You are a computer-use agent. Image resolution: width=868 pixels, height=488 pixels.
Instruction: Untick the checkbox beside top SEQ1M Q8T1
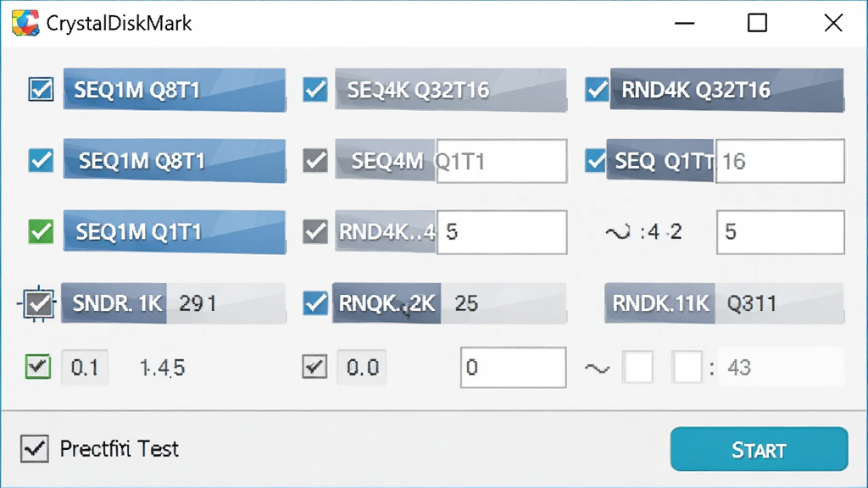pyautogui.click(x=41, y=90)
